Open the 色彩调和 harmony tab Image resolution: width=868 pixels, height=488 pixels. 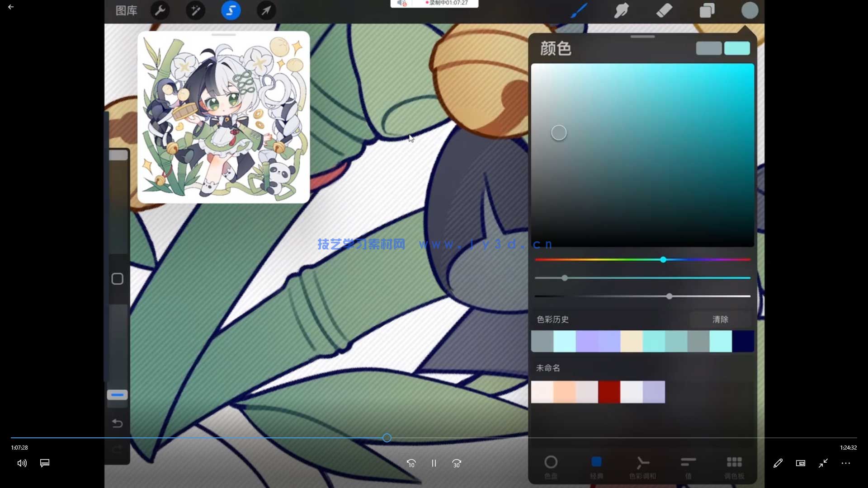tap(642, 466)
